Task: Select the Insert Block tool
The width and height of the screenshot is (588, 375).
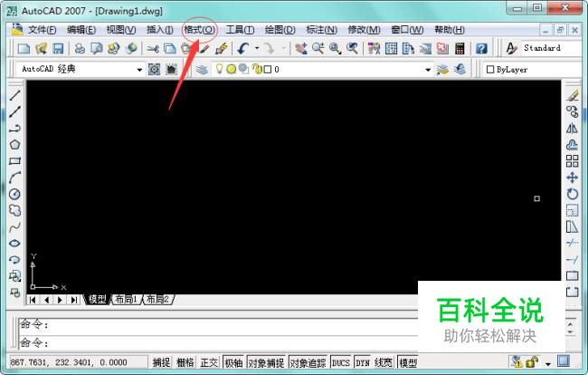Action: (x=14, y=276)
